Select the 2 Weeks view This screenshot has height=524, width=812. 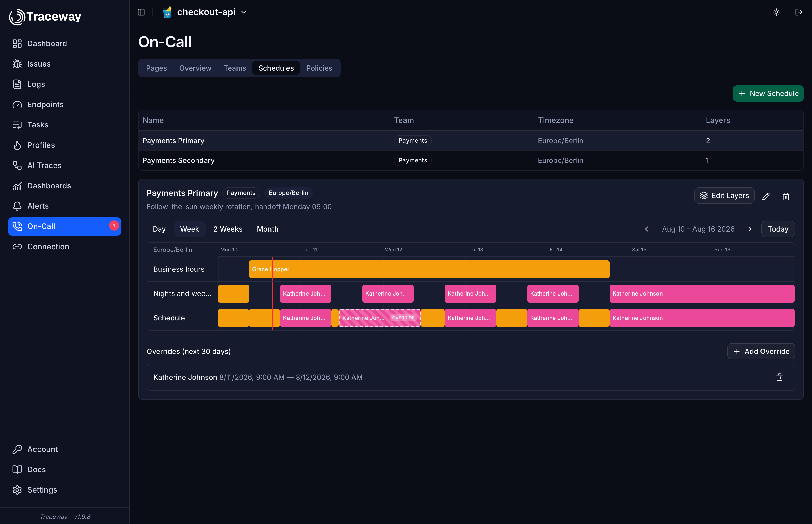tap(228, 229)
